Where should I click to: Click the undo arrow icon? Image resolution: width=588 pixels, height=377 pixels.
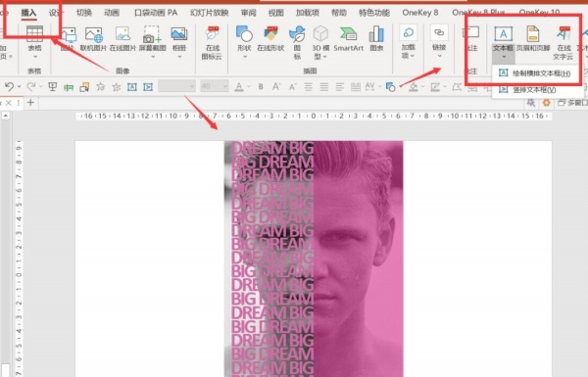pos(9,87)
